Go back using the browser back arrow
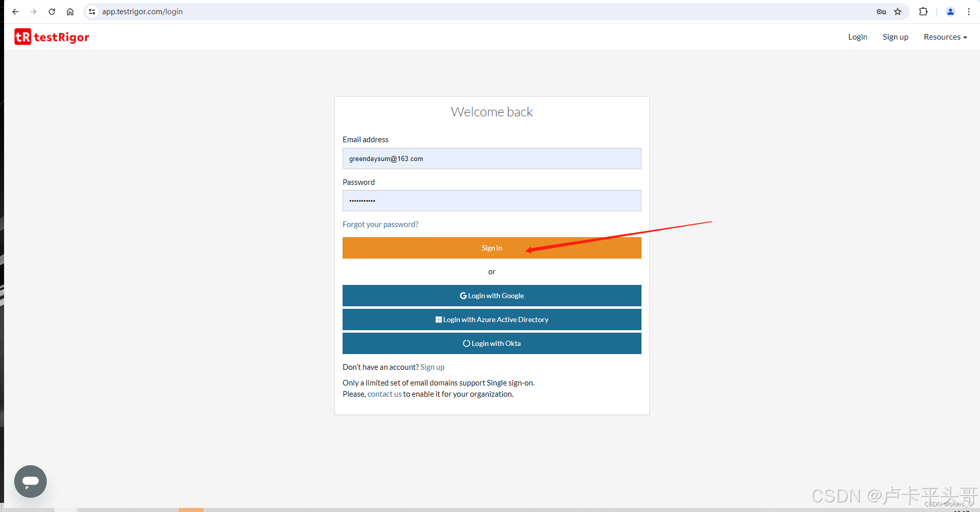 click(15, 12)
